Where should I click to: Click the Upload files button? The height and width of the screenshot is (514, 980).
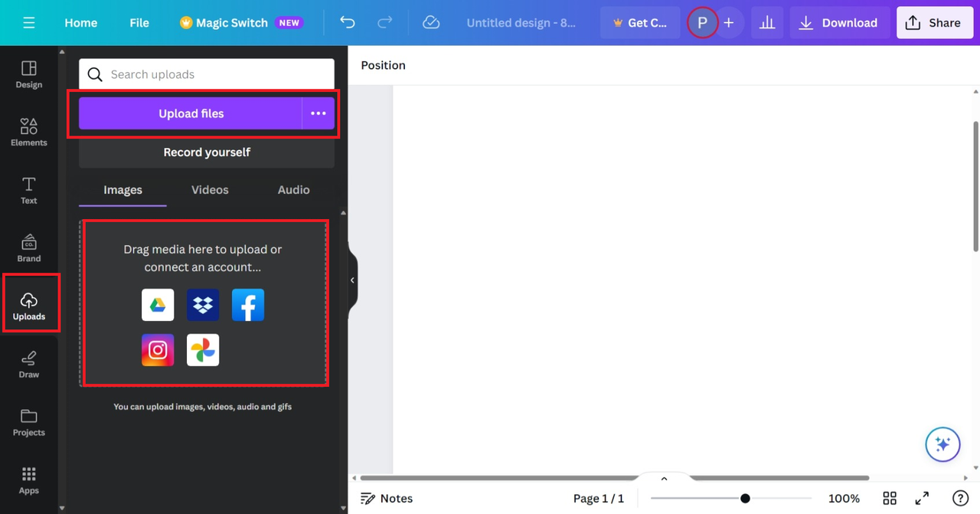[x=191, y=113]
